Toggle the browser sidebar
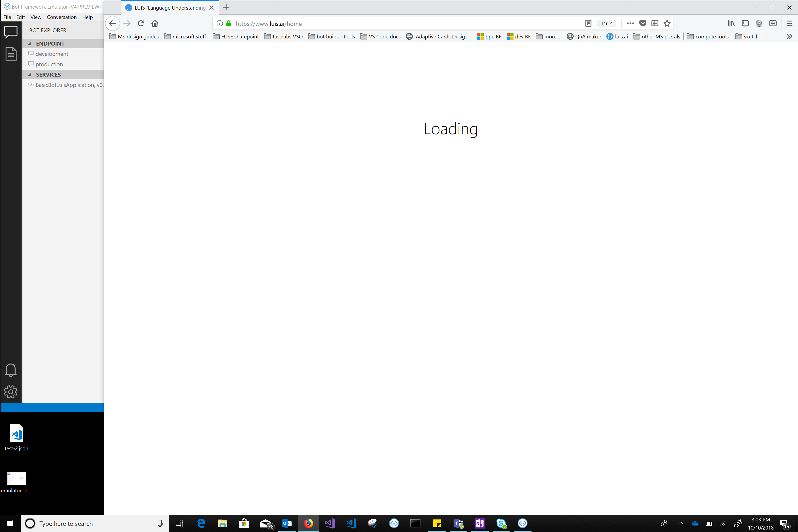798x532 pixels. pos(745,23)
